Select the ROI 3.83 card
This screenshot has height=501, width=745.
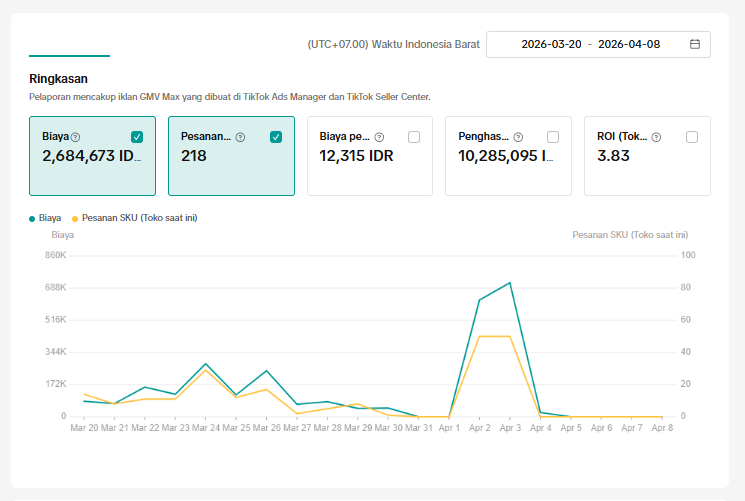[647, 156]
